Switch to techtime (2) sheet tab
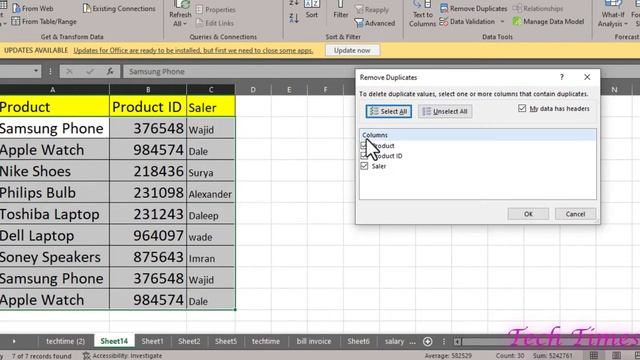640x360 pixels. point(65,341)
